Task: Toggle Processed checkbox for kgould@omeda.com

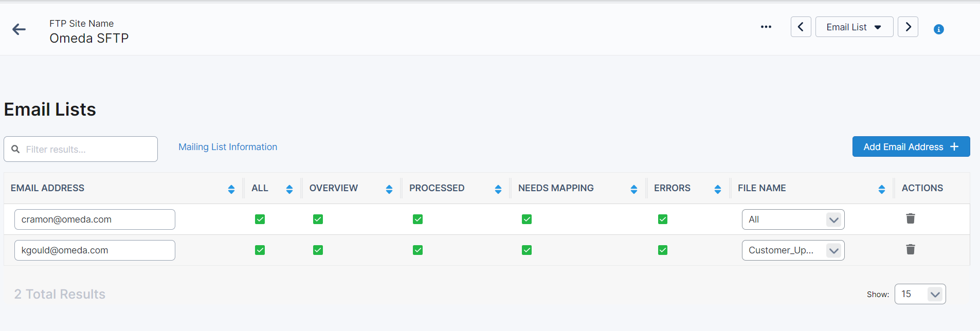Action: click(x=418, y=250)
